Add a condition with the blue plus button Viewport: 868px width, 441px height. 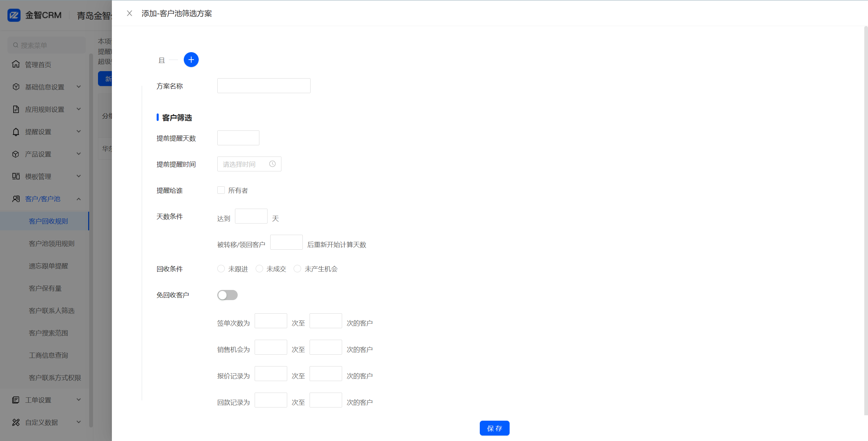coord(191,60)
